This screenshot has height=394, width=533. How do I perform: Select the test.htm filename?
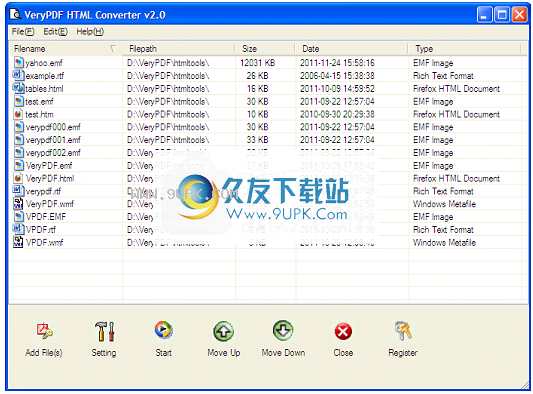[39, 115]
